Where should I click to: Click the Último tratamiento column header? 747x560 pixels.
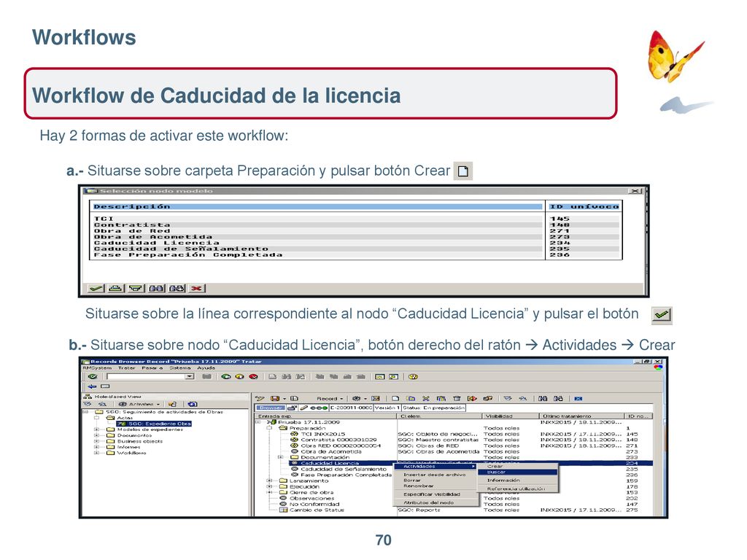coord(582,416)
